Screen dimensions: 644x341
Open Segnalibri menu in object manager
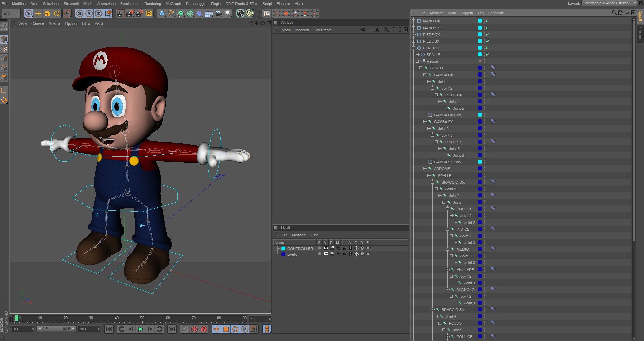point(496,13)
